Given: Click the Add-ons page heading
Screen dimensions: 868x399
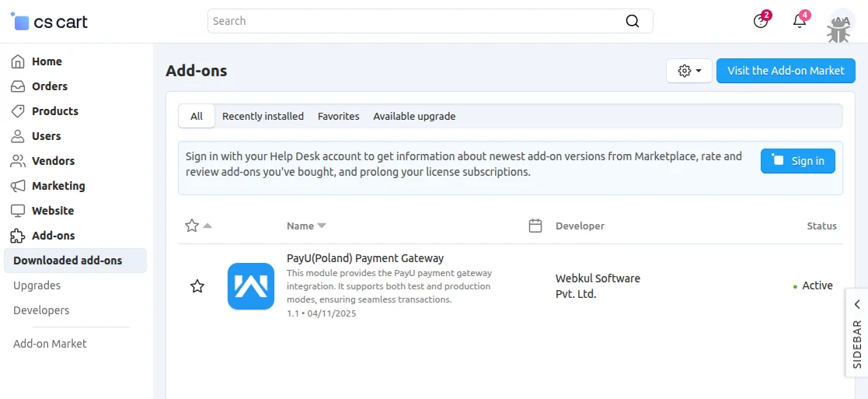Looking at the screenshot, I should tap(197, 71).
